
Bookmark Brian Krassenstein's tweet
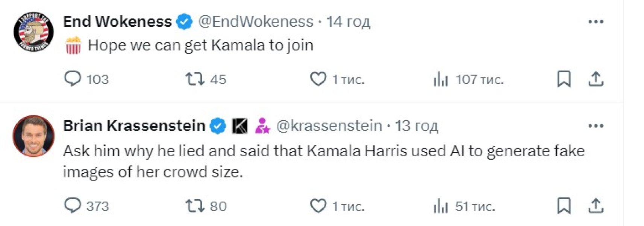tap(564, 206)
